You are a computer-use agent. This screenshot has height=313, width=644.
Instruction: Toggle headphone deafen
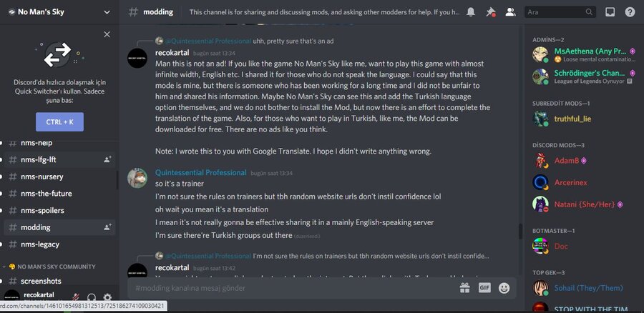(92, 298)
